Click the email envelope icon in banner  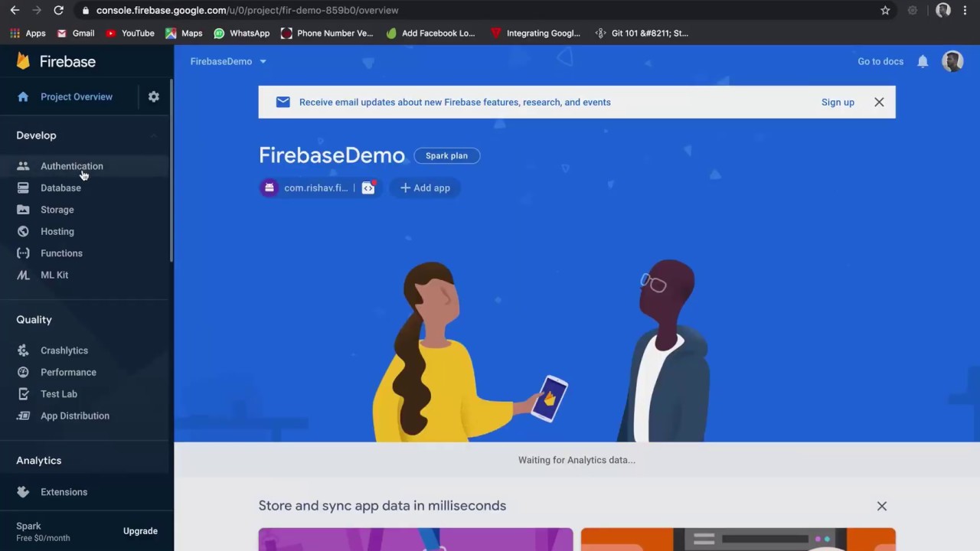(283, 102)
